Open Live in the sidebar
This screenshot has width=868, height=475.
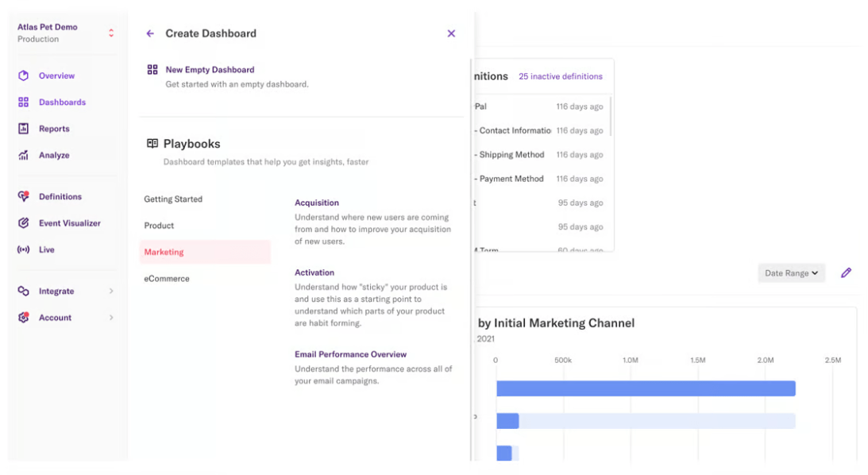point(47,249)
